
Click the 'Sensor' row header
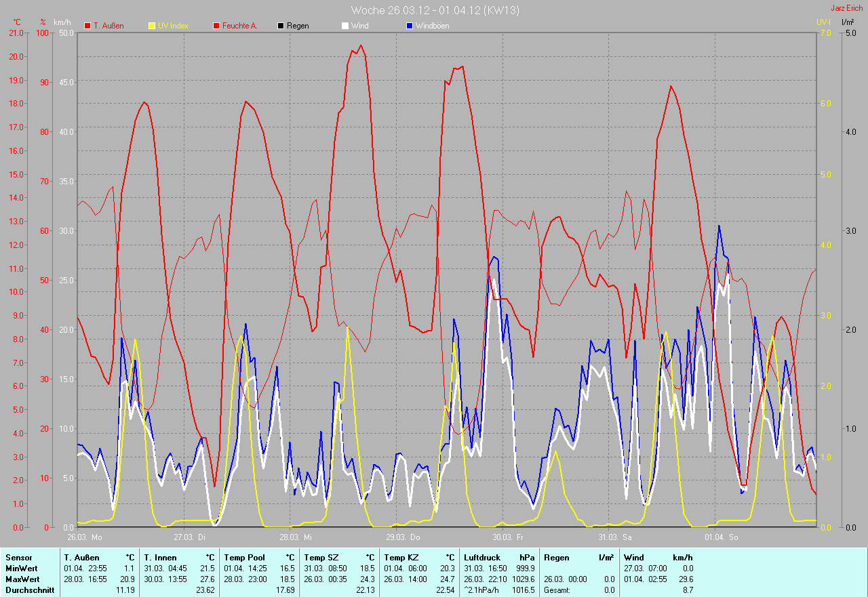(19, 557)
